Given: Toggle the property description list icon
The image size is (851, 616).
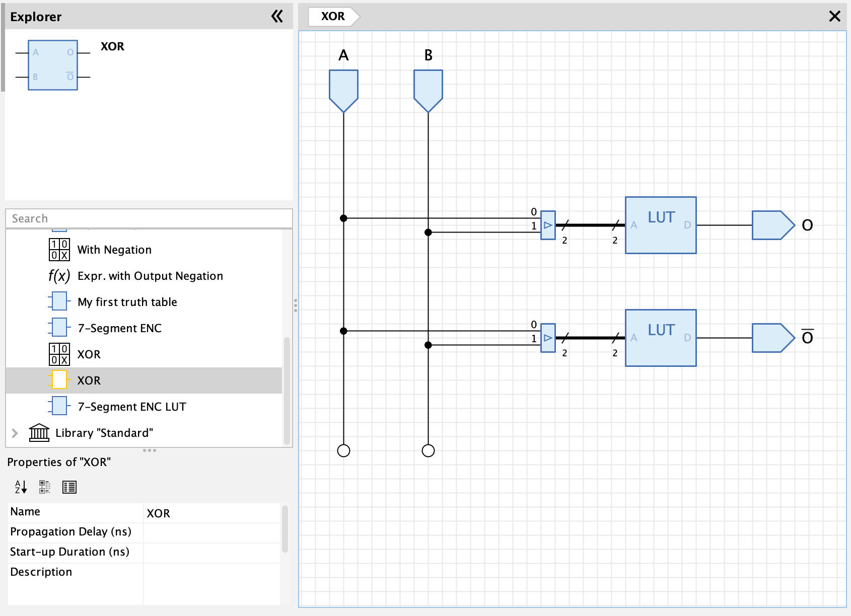Looking at the screenshot, I should (x=69, y=487).
